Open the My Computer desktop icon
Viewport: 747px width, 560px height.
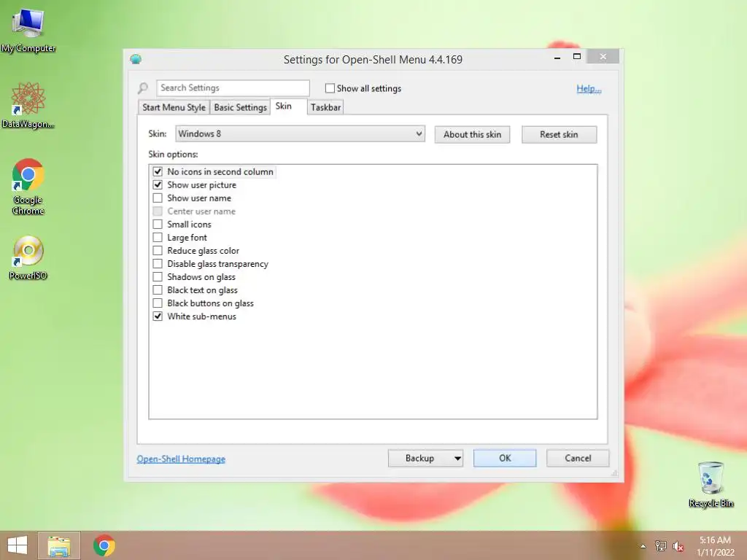[28, 29]
